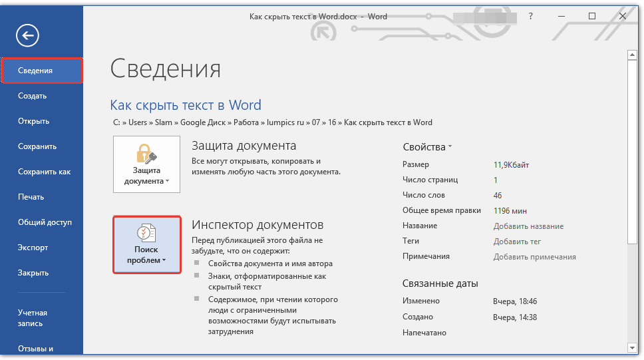Click the Добавить название field
The height and width of the screenshot is (360, 644).
click(528, 226)
